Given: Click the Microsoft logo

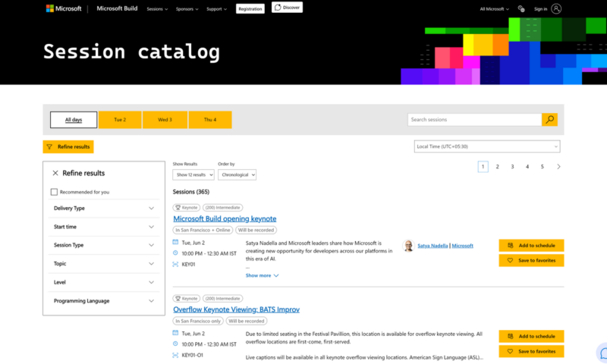Looking at the screenshot, I should coord(64,8).
